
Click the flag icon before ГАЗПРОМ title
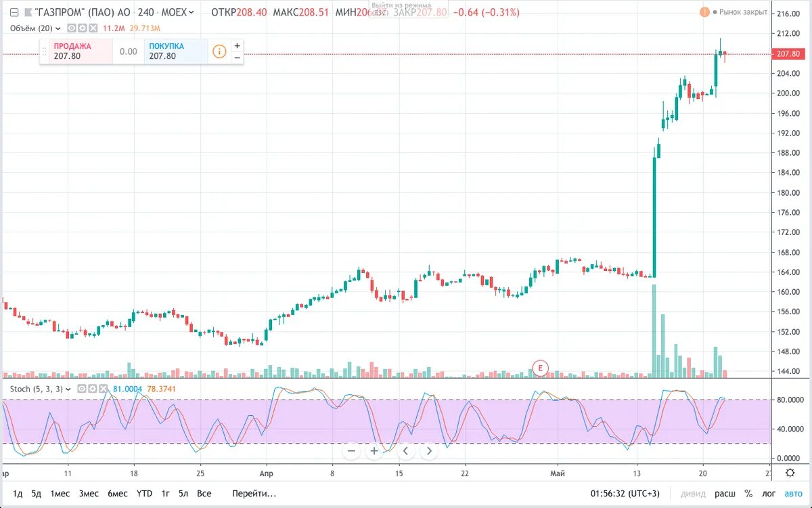tap(28, 12)
